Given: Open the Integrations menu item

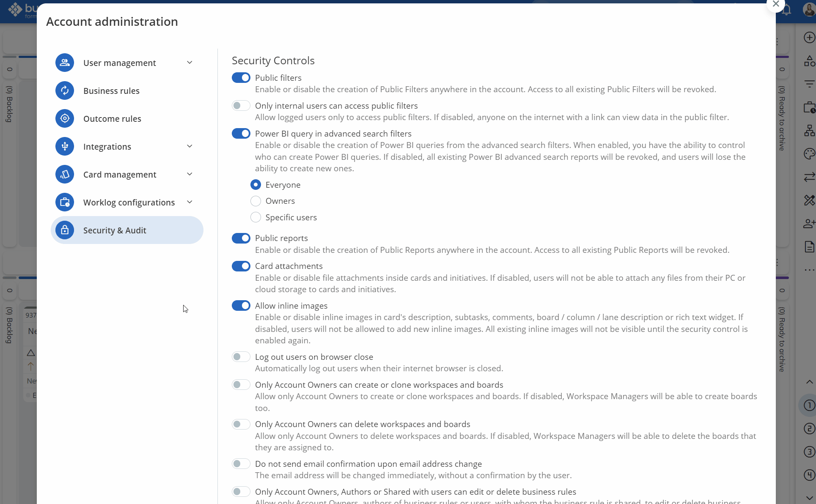Looking at the screenshot, I should coord(127,146).
